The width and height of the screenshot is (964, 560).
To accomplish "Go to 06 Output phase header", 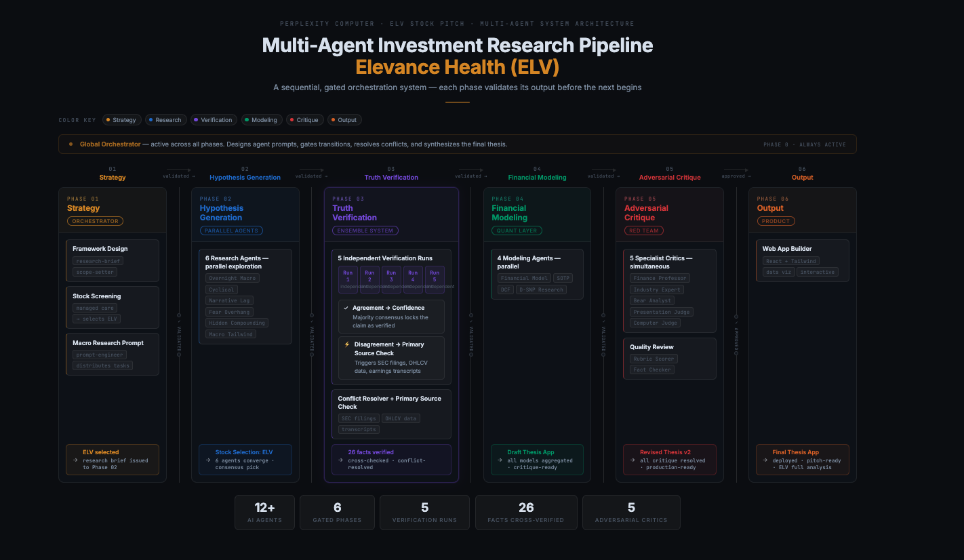I will [802, 173].
